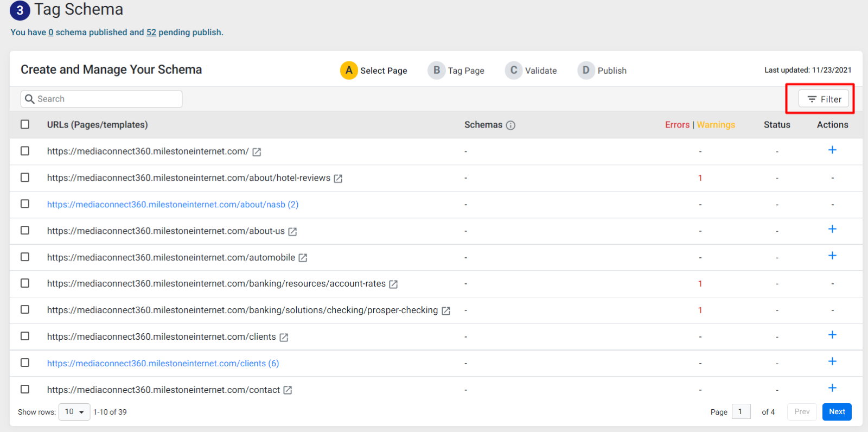Check the about-us row checkbox
The height and width of the screenshot is (432, 868).
coord(25,230)
